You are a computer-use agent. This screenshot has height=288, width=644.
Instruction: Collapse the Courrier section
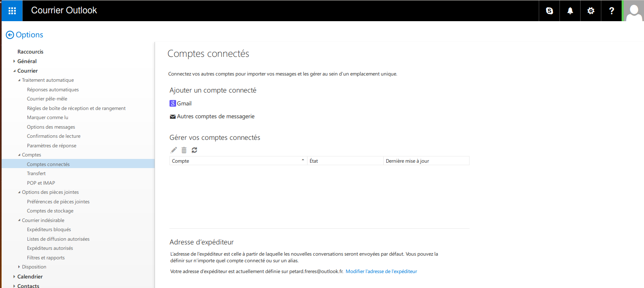click(x=15, y=71)
